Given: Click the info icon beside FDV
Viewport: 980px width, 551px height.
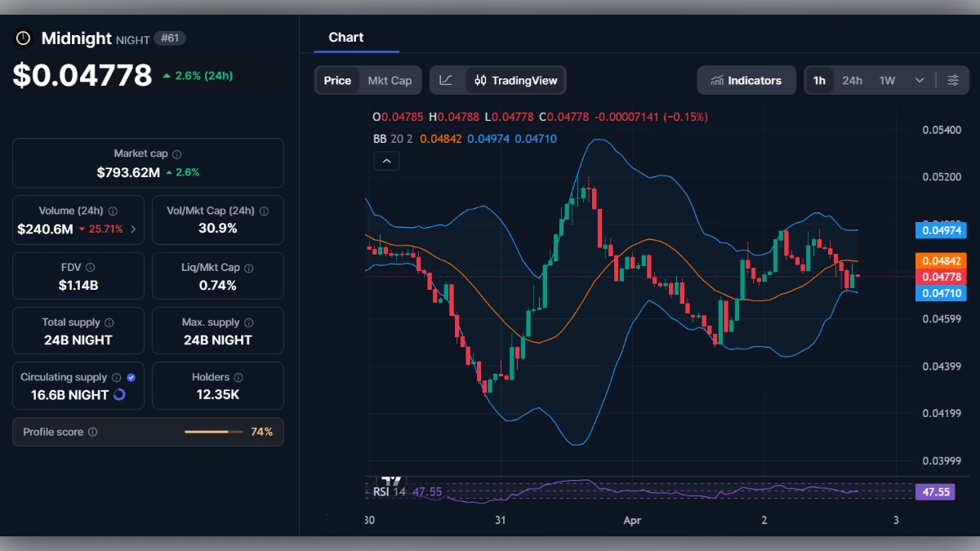Looking at the screenshot, I should pyautogui.click(x=90, y=267).
